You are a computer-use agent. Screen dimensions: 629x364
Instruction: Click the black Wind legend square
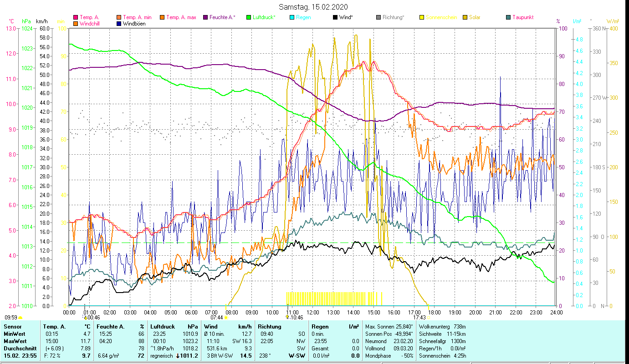tap(335, 18)
